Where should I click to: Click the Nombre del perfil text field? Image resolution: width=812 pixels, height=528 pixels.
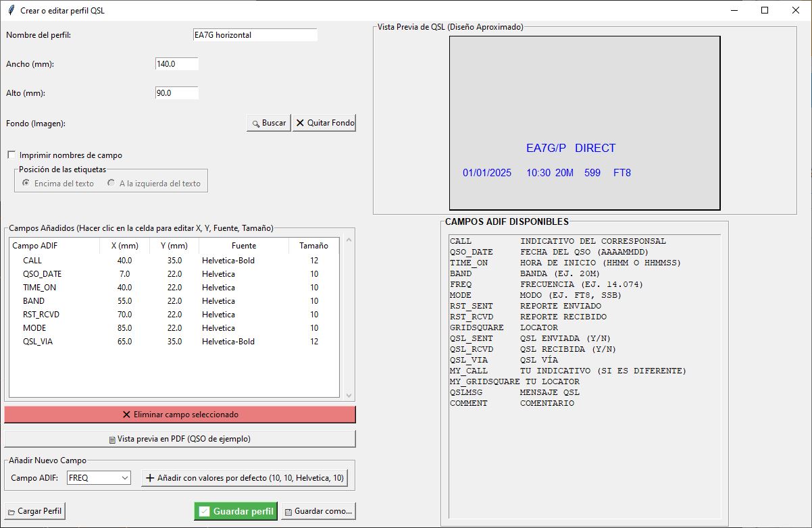point(254,35)
